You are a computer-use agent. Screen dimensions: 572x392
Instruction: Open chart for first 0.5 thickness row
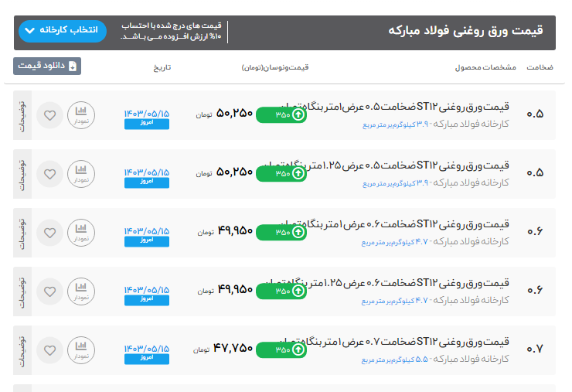click(x=81, y=116)
